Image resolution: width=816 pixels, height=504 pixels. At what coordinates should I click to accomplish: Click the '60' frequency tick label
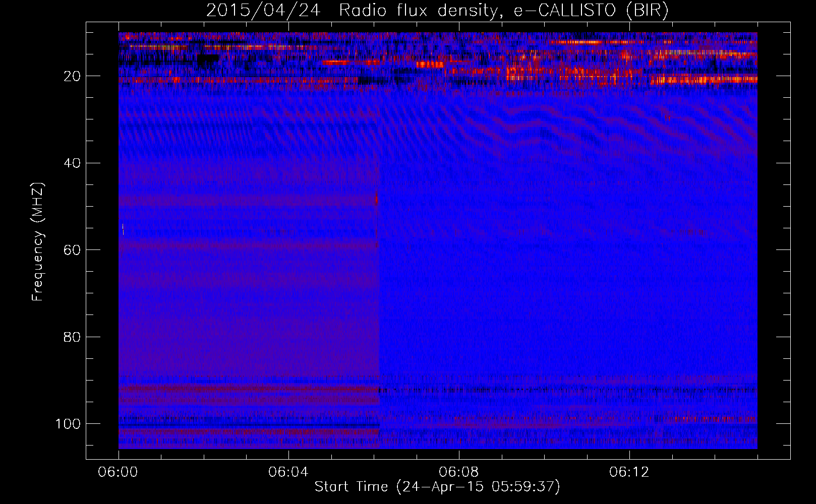pos(72,250)
